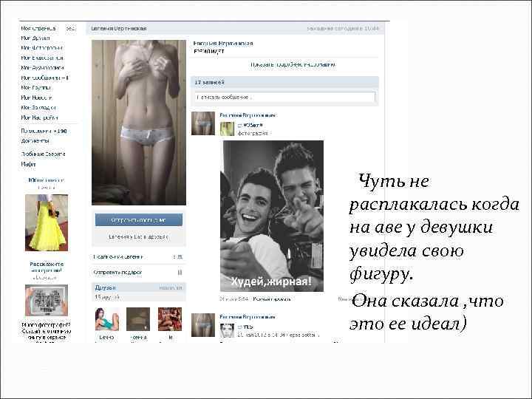Open Документы in the sidebar
This screenshot has width=532, height=399.
click(35, 140)
